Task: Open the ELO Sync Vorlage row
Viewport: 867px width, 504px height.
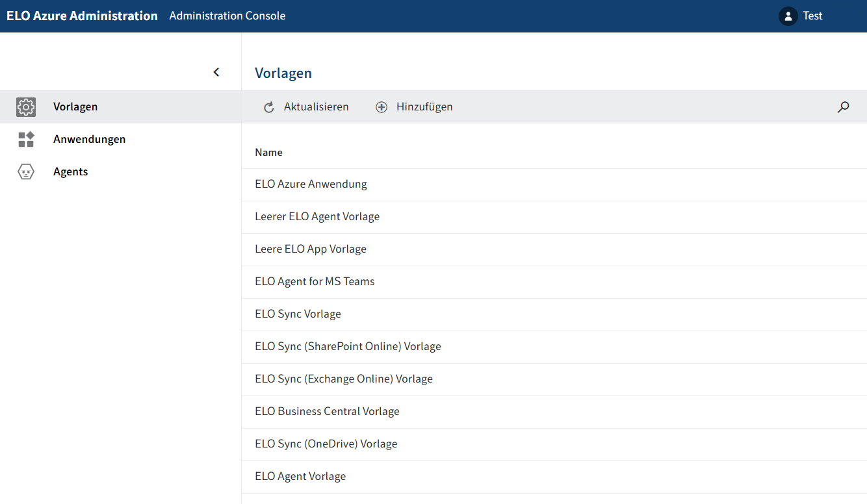Action: 554,314
